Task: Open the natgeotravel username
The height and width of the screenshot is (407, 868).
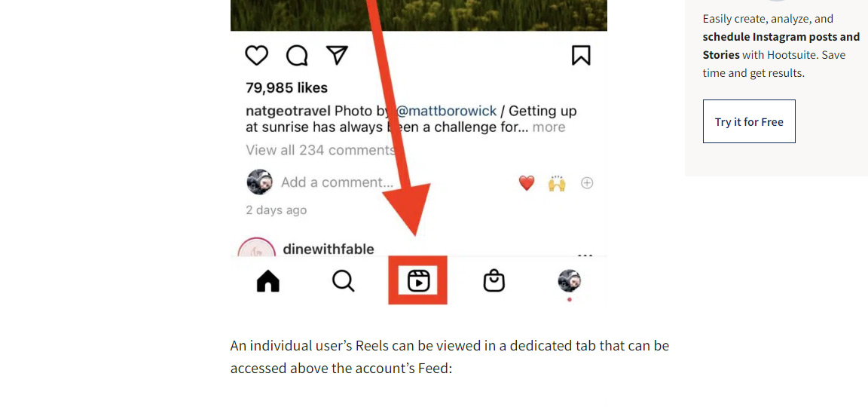Action: [x=288, y=112]
